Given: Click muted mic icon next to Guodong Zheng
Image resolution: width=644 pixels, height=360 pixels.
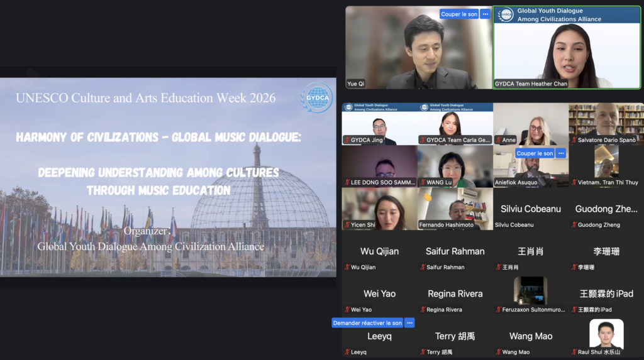Looking at the screenshot, I should click(x=574, y=224).
